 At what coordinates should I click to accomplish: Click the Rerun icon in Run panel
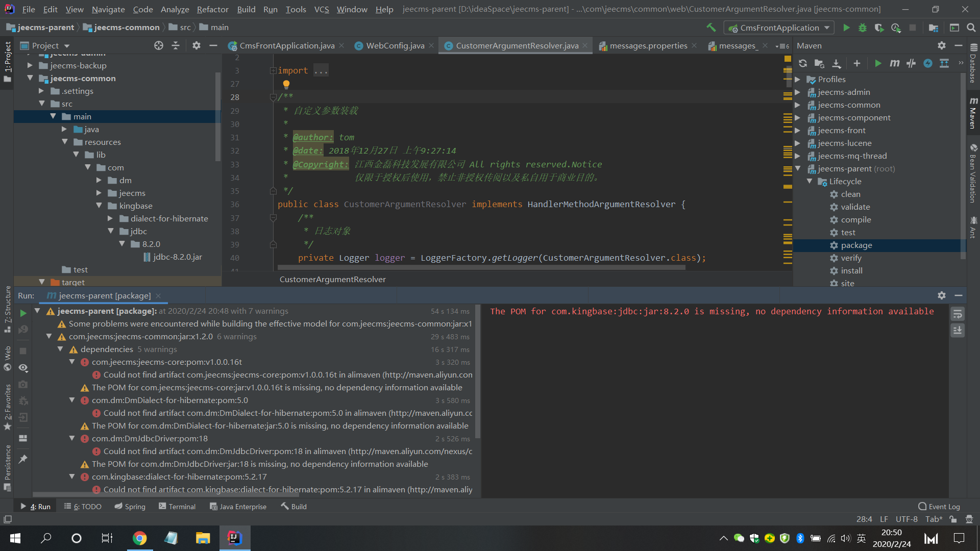[23, 313]
